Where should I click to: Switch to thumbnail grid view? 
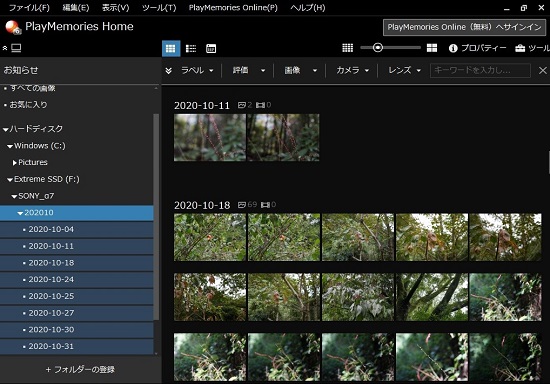pos(171,48)
